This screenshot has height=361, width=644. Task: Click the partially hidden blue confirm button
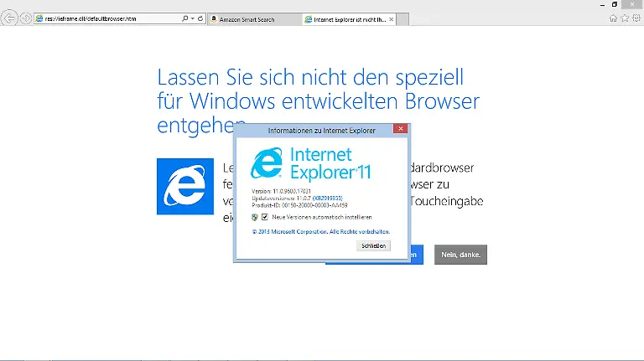416,255
